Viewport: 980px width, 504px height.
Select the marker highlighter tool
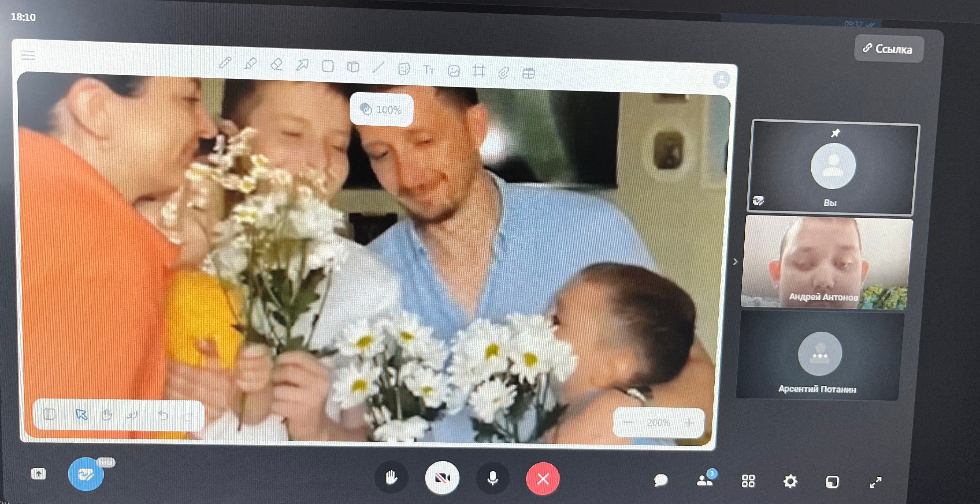(x=250, y=63)
